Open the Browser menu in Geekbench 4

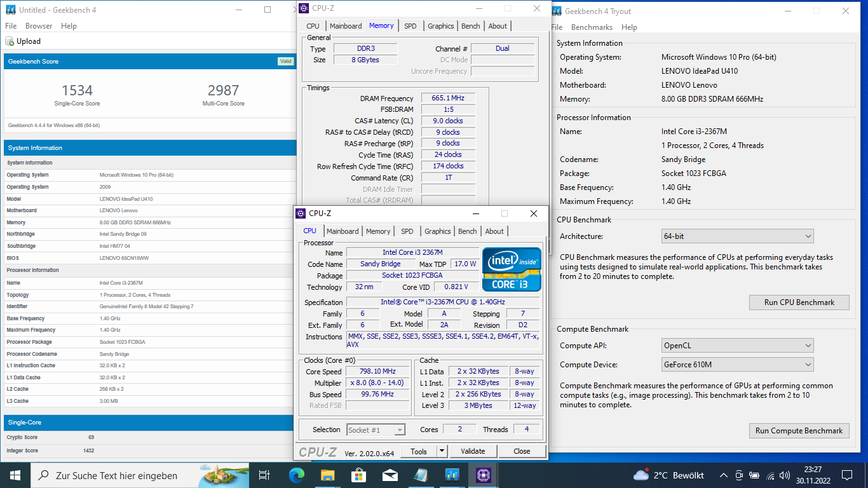[39, 26]
